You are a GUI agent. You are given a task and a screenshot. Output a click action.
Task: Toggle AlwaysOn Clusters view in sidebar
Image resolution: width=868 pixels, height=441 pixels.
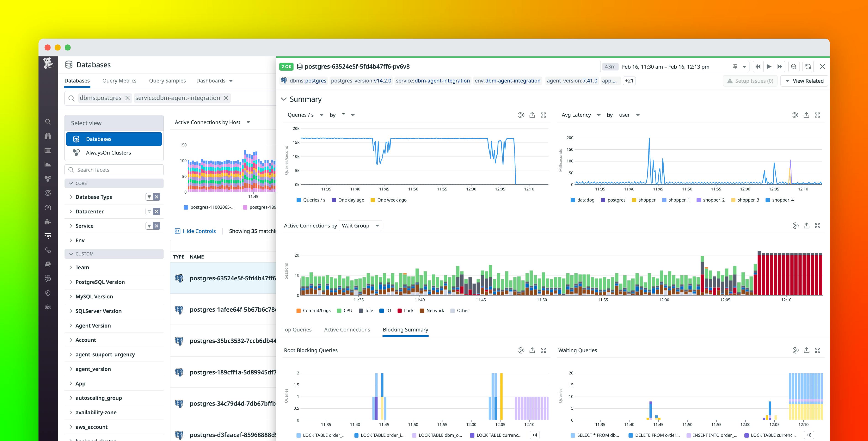tap(109, 152)
